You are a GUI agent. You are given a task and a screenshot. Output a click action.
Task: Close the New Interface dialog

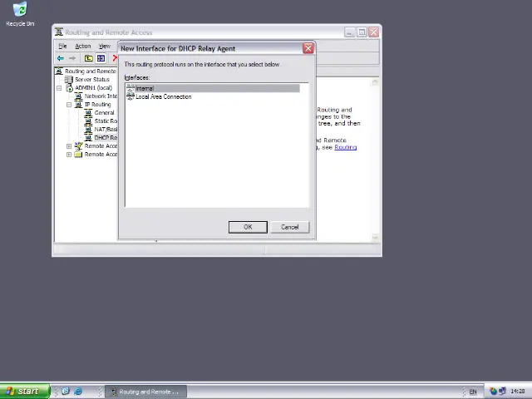tap(308, 48)
